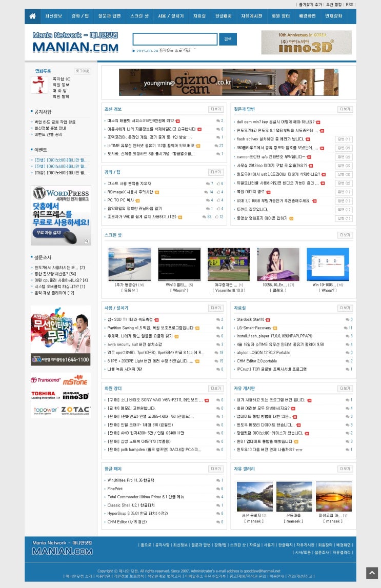381x588 pixels.
Task: Open the 회원 정보 link
Action: 61,85
